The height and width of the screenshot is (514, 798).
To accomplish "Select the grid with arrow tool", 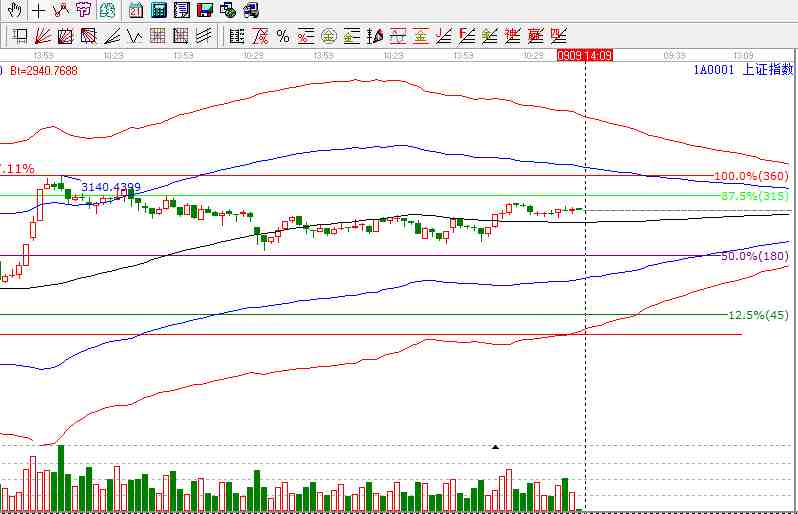I will coord(181,36).
